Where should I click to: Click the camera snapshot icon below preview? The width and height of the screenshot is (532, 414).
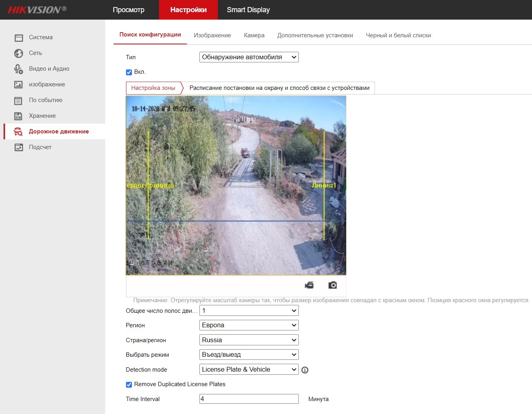pyautogui.click(x=333, y=285)
